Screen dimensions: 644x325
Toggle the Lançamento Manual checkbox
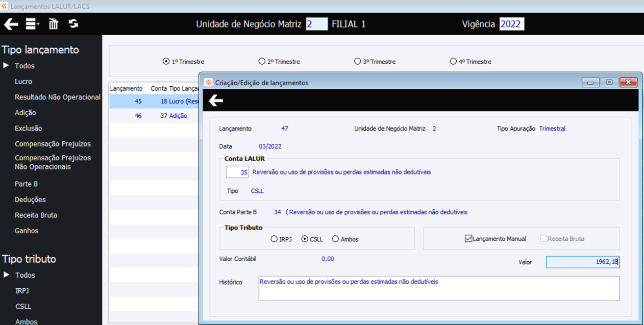click(468, 238)
